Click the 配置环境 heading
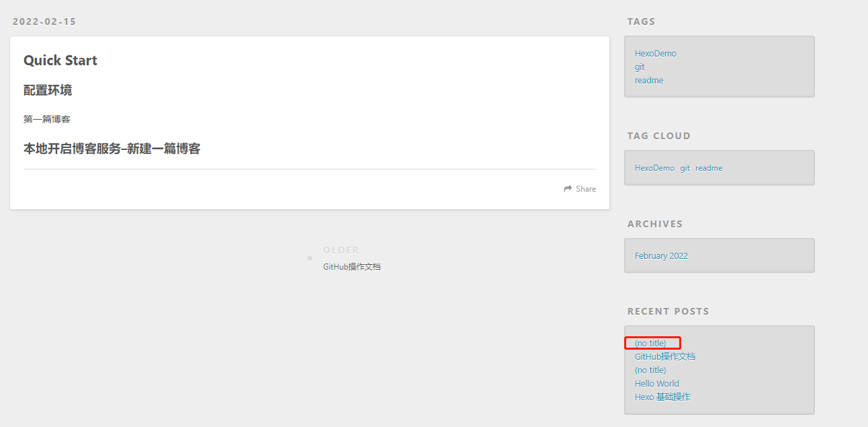Viewport: 868px width, 427px height. coord(48,90)
